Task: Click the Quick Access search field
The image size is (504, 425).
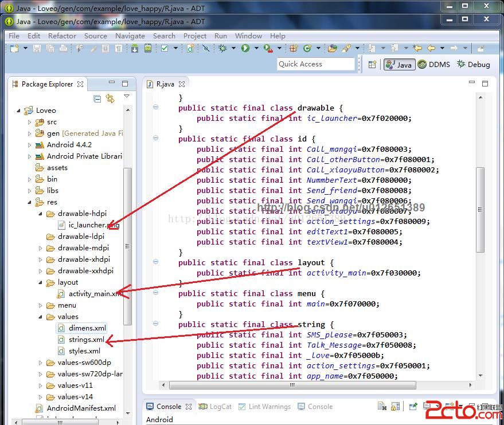Action: [x=315, y=64]
